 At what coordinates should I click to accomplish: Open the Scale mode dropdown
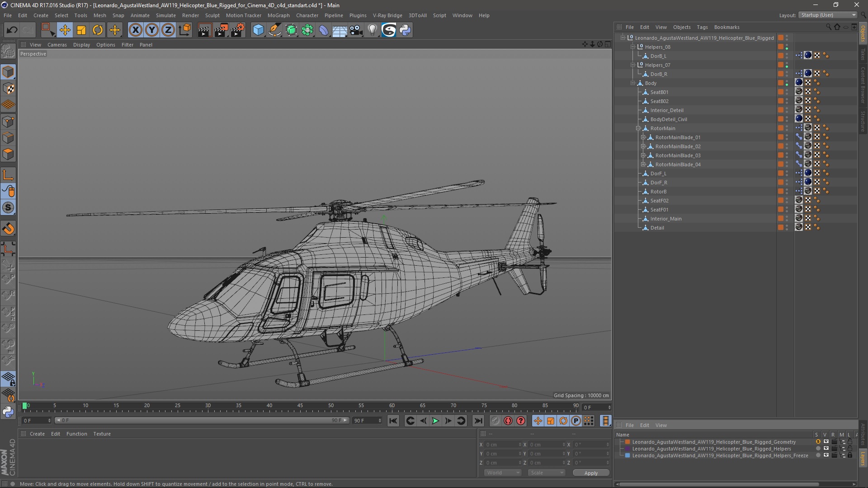(546, 473)
